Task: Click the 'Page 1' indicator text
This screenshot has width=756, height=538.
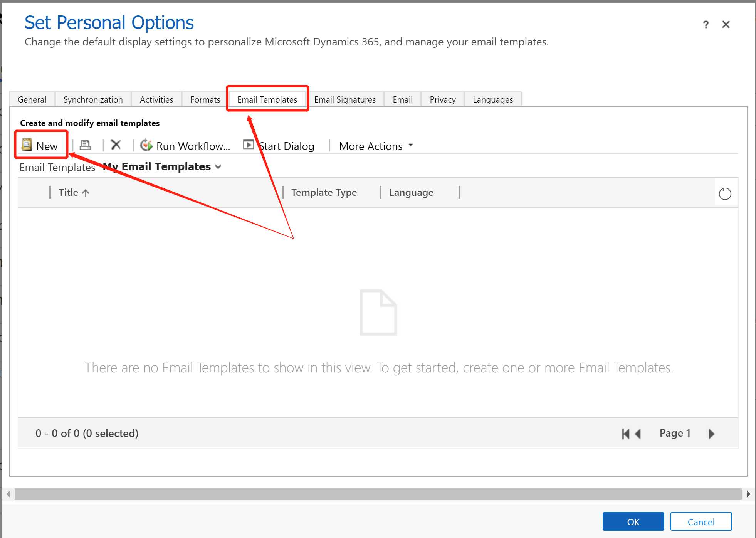Action: click(x=675, y=433)
